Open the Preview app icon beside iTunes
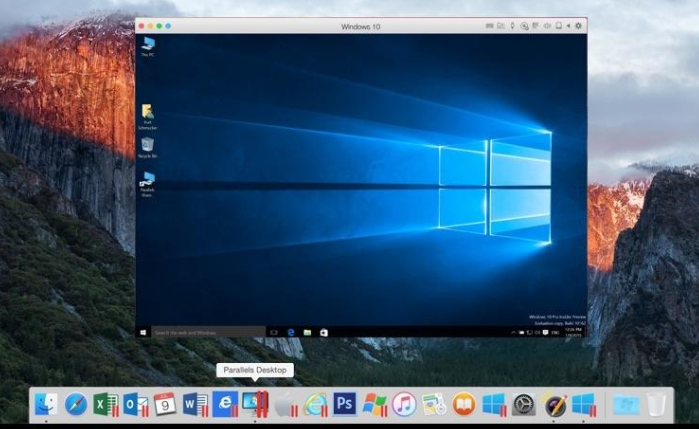 click(x=434, y=404)
